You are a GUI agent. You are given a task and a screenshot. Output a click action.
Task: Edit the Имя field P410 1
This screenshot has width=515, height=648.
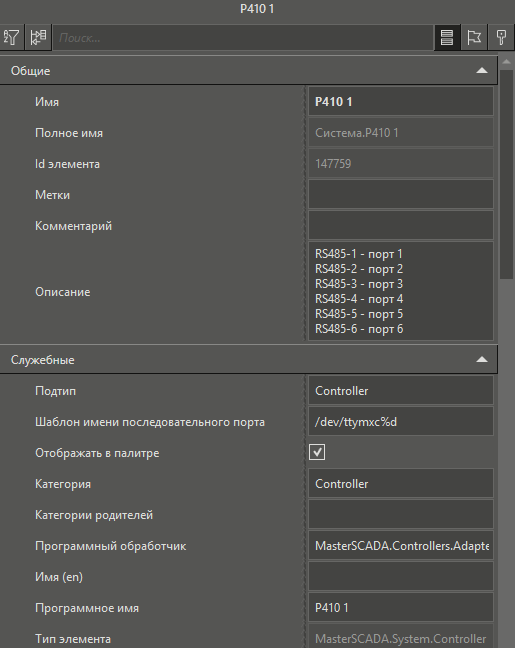click(x=401, y=102)
